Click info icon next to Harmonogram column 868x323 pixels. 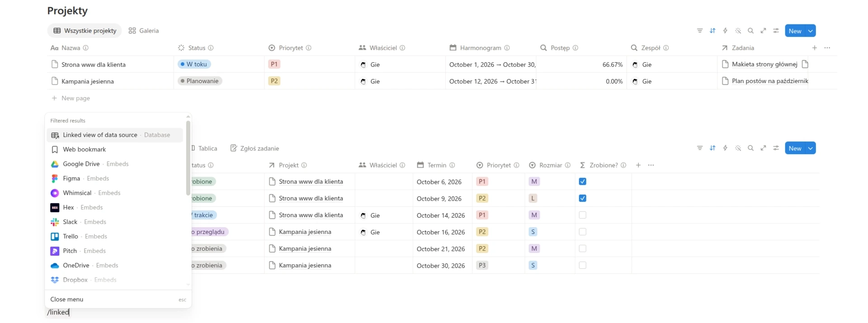coord(507,48)
